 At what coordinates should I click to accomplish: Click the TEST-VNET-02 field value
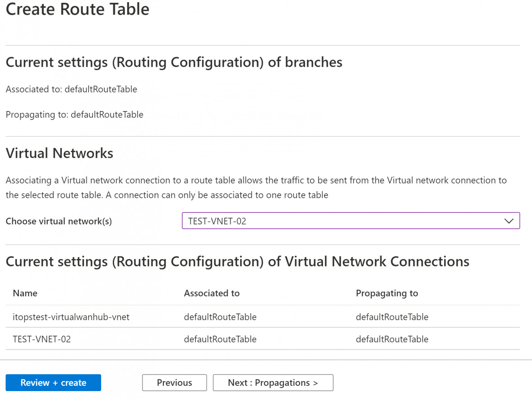217,221
